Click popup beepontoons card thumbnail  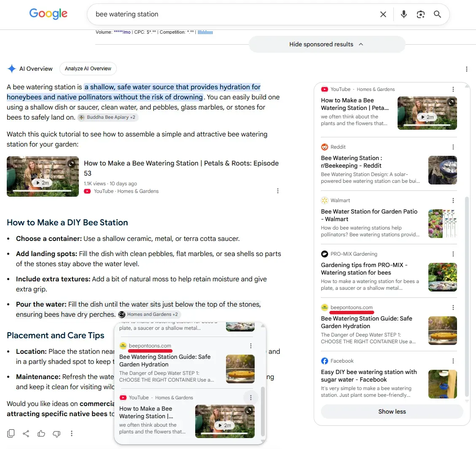(240, 369)
